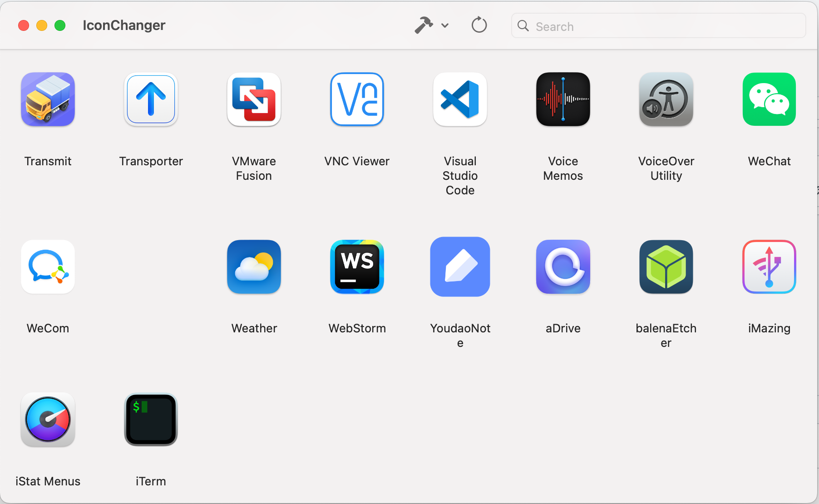Choose the VMware Fusion app icon
This screenshot has height=504, width=819.
[x=254, y=99]
